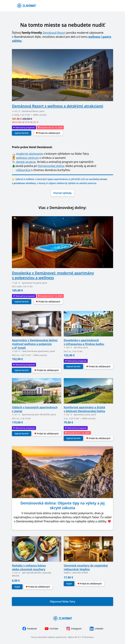Open the LinkedIn social icon link

point(97,628)
